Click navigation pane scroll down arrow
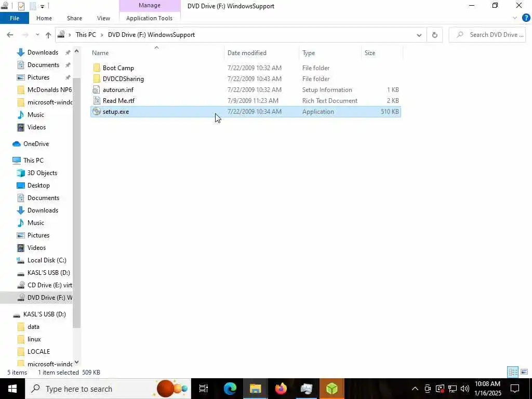532x399 pixels. 77,362
